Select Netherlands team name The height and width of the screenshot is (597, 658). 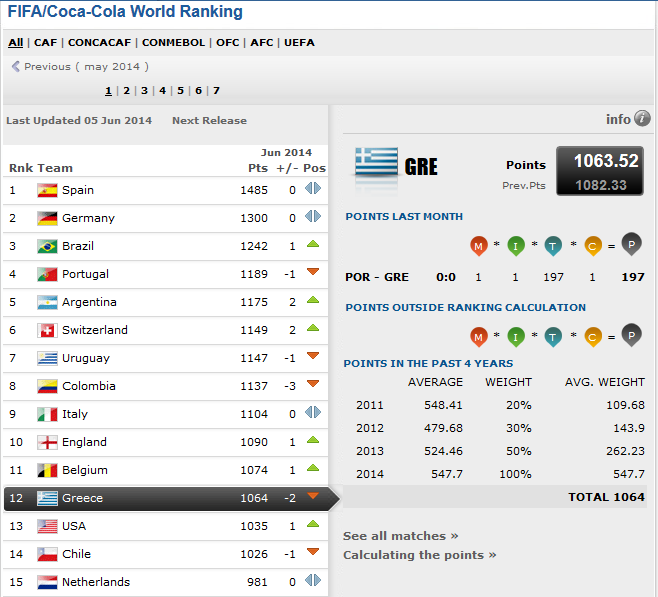point(96,582)
